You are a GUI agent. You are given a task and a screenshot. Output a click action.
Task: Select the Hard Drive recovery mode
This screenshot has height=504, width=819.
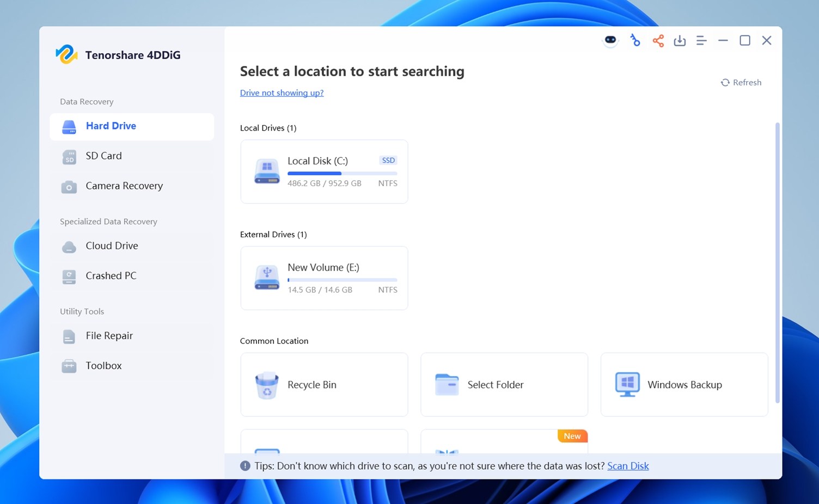coord(111,126)
